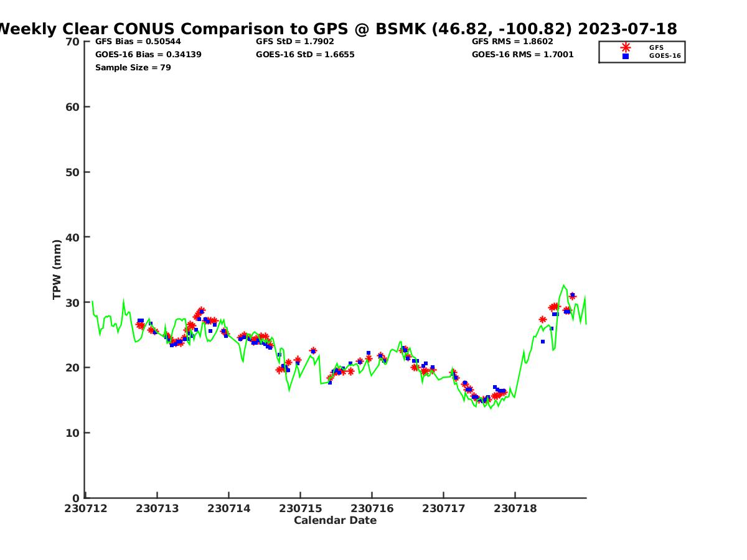Click the 'GFS Bias = 0.50544' statistic

click(x=138, y=42)
